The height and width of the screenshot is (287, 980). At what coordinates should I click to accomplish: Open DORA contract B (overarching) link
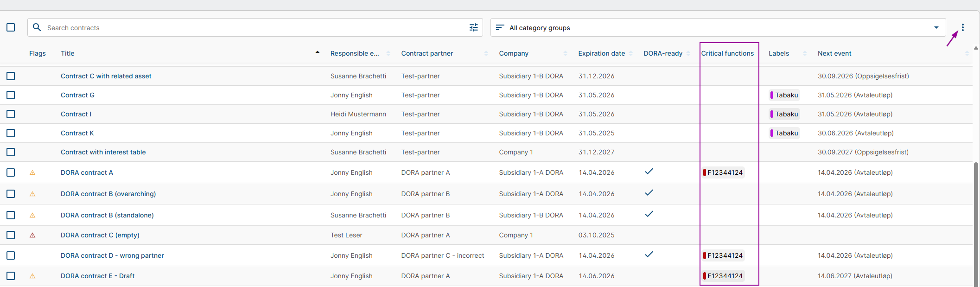[108, 194]
